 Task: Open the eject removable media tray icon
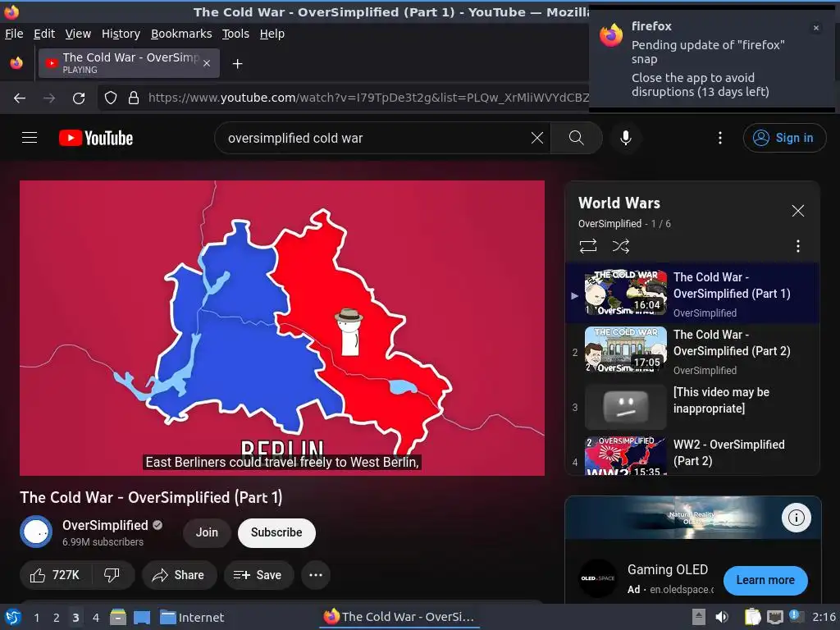click(699, 617)
